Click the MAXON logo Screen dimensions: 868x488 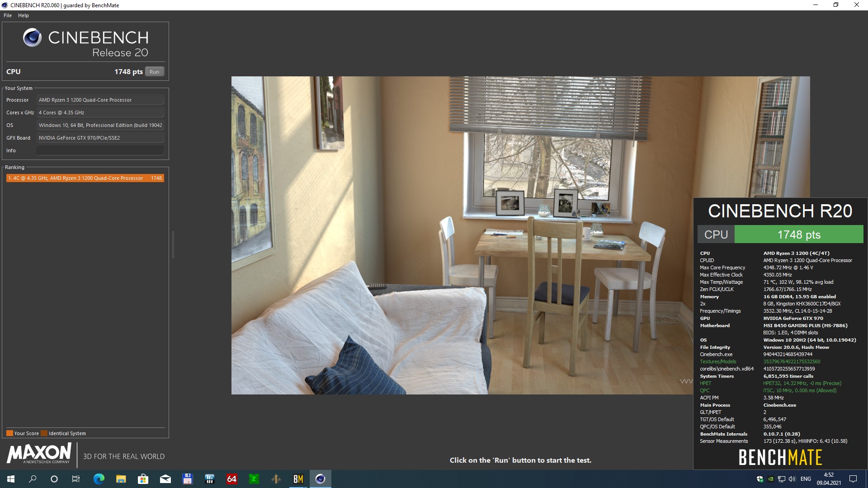tap(39, 453)
